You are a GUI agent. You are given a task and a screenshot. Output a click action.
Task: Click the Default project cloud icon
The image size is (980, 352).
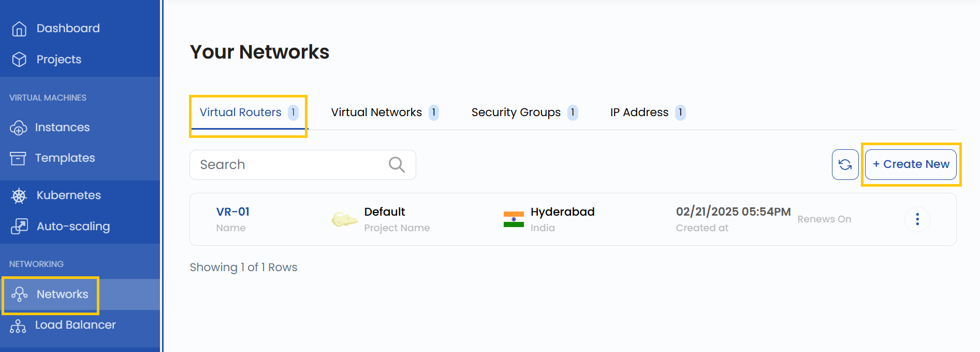[x=344, y=219]
